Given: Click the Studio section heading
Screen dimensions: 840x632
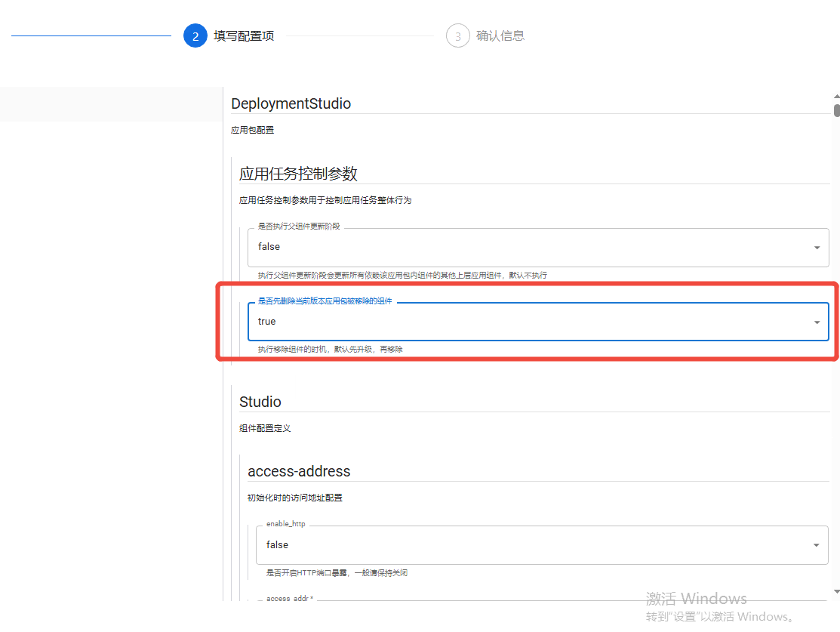Looking at the screenshot, I should point(260,402).
